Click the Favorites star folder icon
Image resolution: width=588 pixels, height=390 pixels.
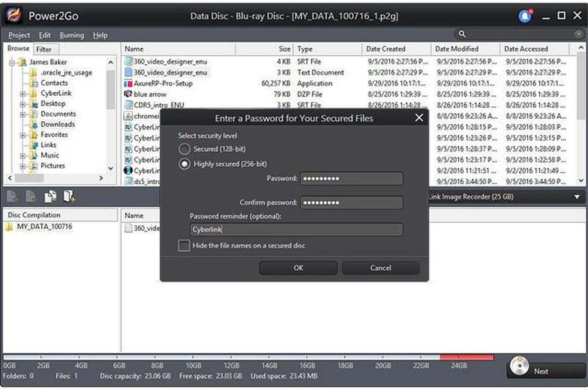(x=33, y=135)
